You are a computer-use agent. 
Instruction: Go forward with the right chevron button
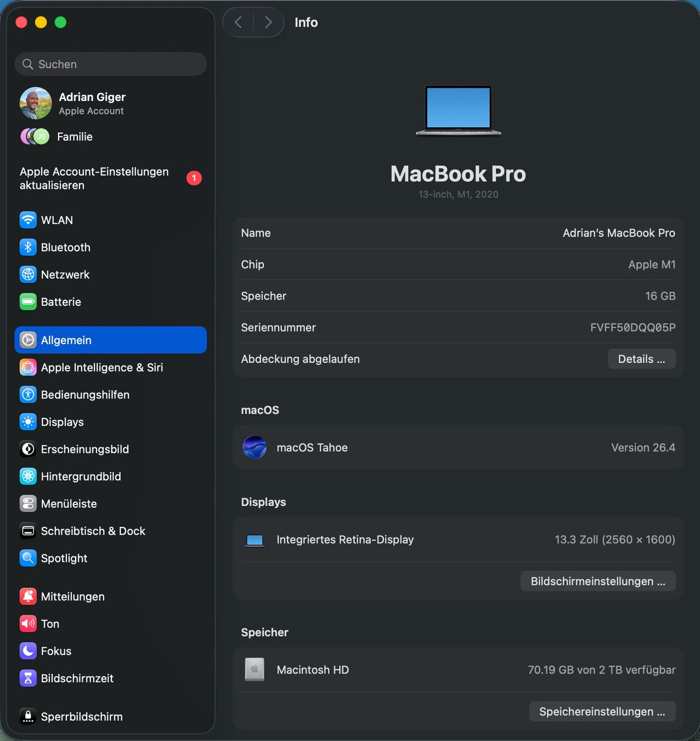268,22
